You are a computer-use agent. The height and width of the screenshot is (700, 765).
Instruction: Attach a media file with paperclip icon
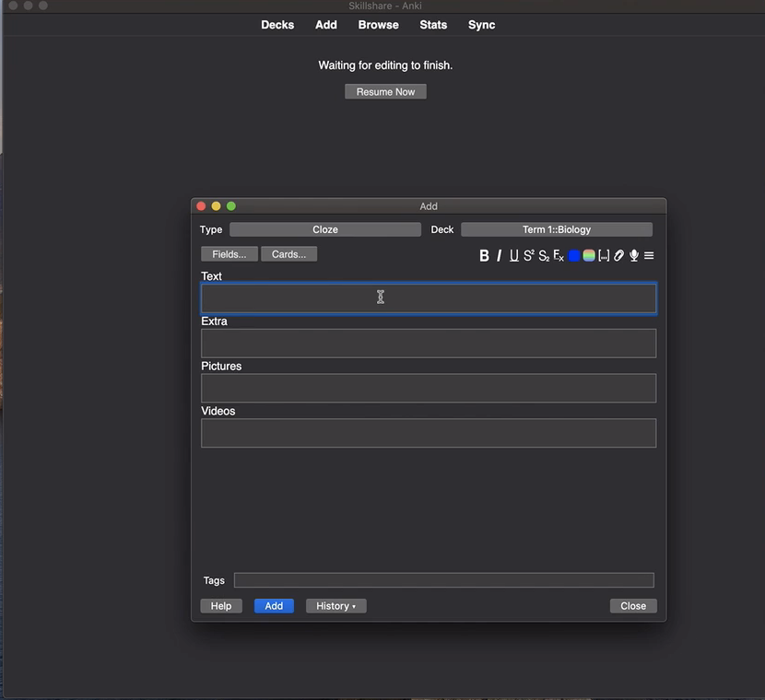pyautogui.click(x=618, y=255)
